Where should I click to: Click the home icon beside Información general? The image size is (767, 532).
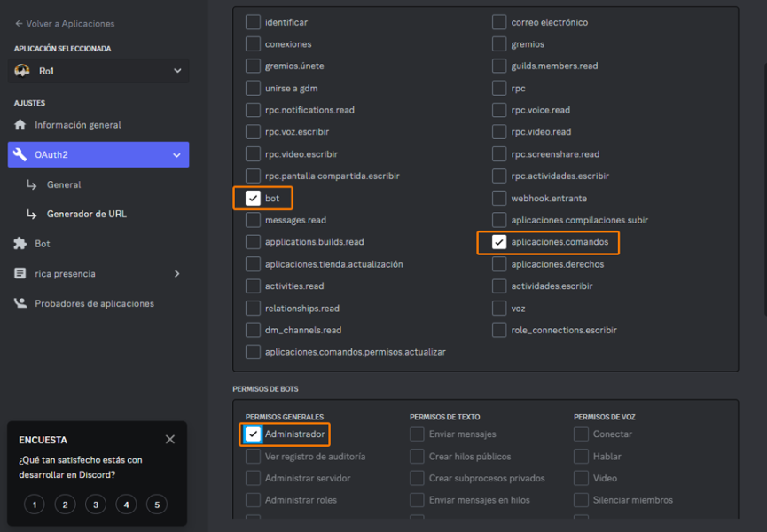(20, 125)
